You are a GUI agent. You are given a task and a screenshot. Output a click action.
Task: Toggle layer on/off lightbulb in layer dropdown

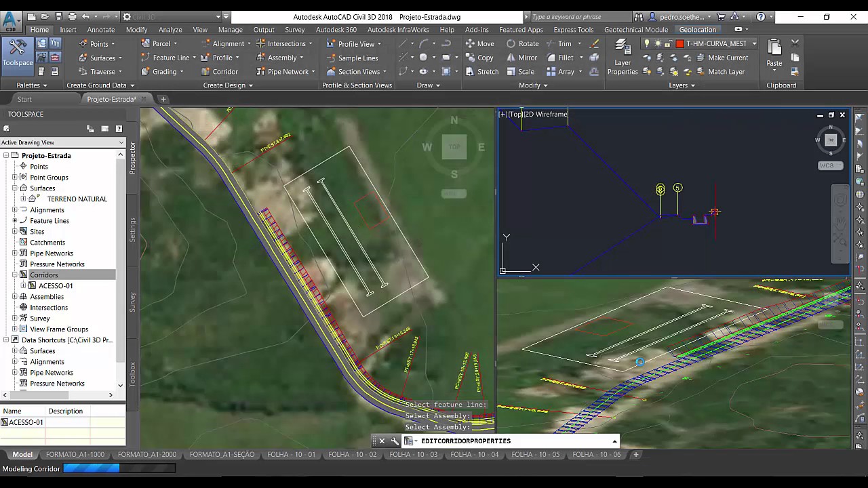[x=647, y=43]
